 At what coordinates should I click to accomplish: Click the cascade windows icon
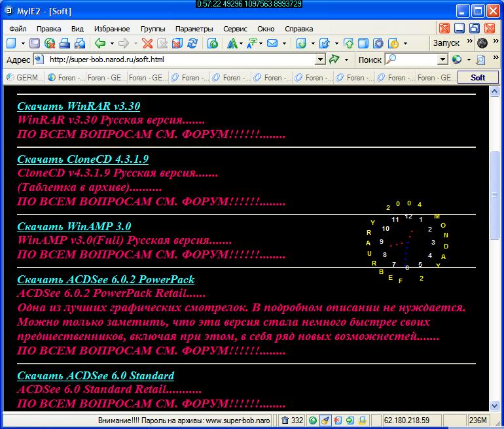click(363, 43)
